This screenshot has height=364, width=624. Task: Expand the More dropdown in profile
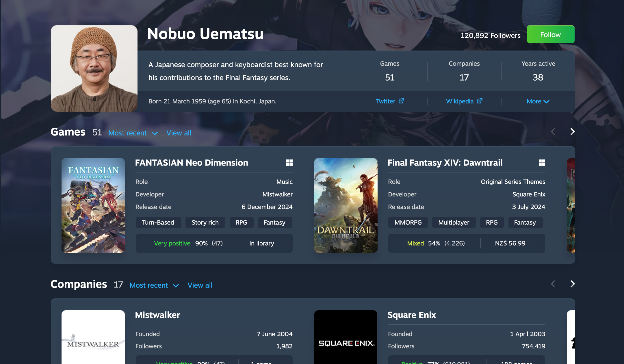pos(538,101)
